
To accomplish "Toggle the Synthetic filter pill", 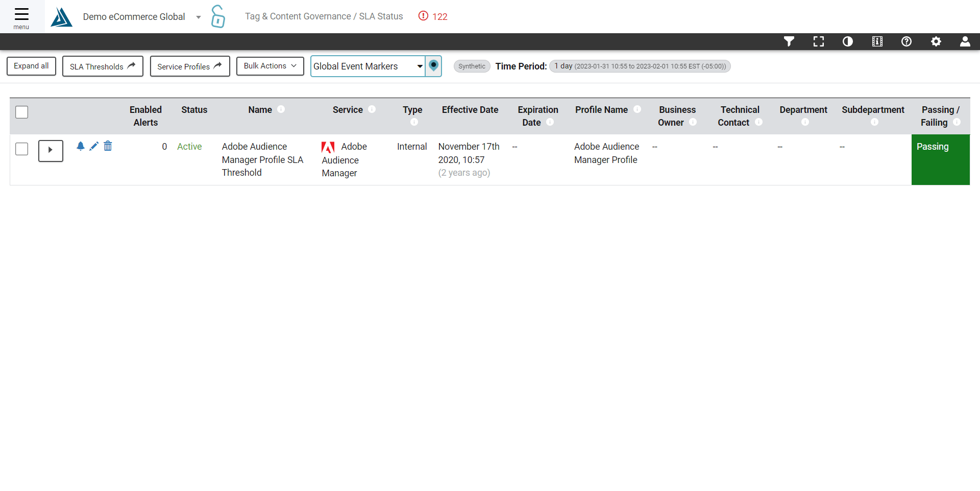I will [x=472, y=66].
